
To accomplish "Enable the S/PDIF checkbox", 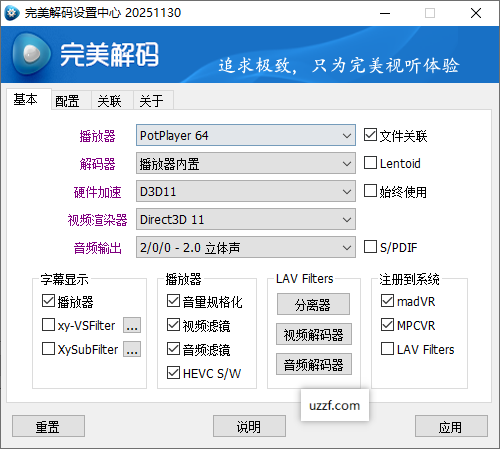I will (370, 247).
